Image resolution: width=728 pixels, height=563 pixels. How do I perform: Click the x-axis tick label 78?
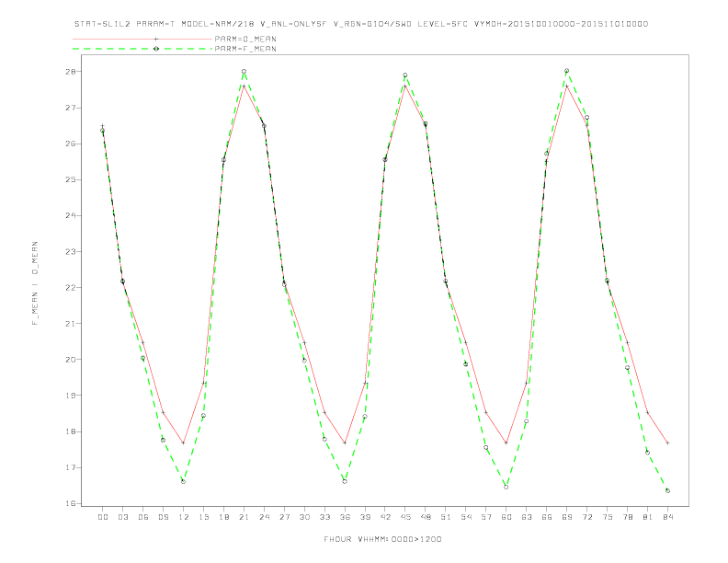point(627,517)
